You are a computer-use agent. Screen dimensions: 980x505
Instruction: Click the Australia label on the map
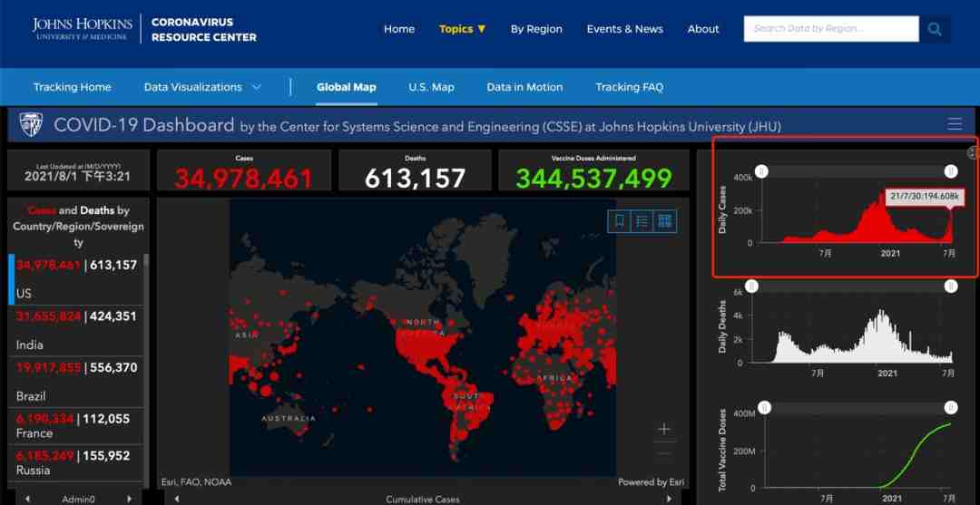tap(289, 418)
